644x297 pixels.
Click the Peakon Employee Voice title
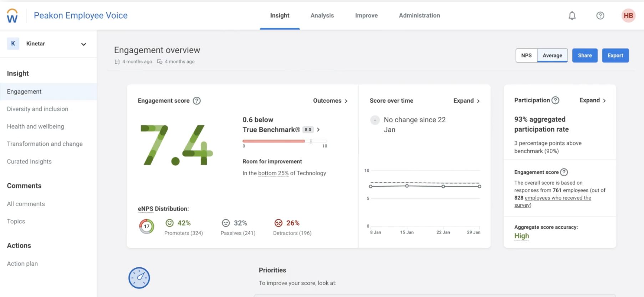pyautogui.click(x=81, y=15)
